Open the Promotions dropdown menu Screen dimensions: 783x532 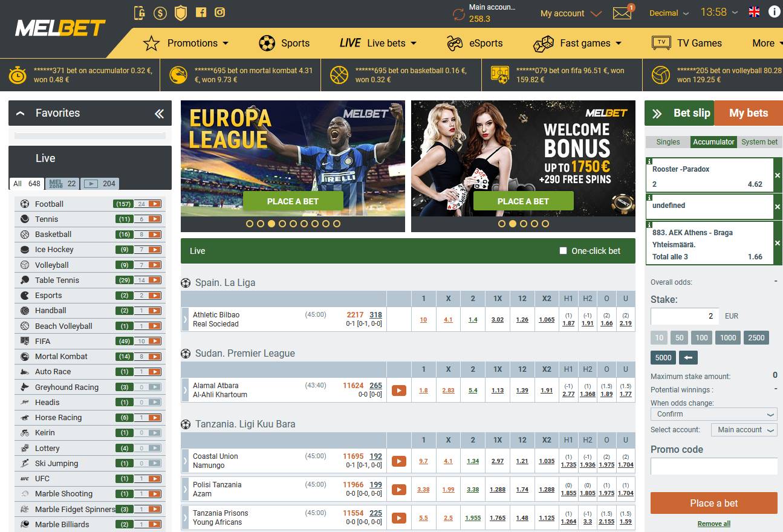tap(186, 43)
